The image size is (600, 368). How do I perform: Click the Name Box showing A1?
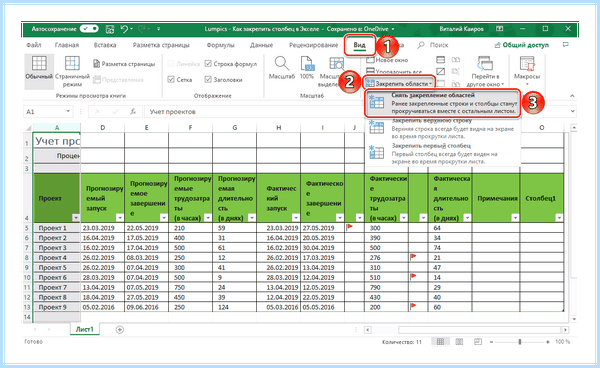[x=43, y=112]
